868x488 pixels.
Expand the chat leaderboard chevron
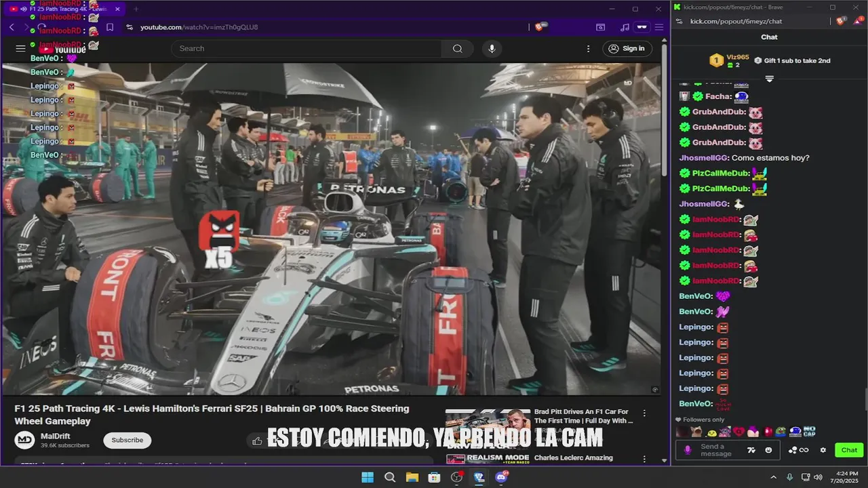[x=769, y=79]
